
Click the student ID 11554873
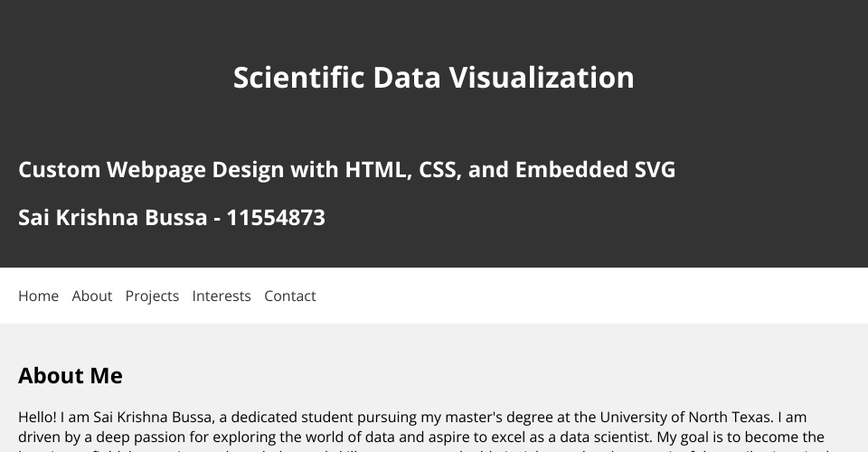[276, 217]
